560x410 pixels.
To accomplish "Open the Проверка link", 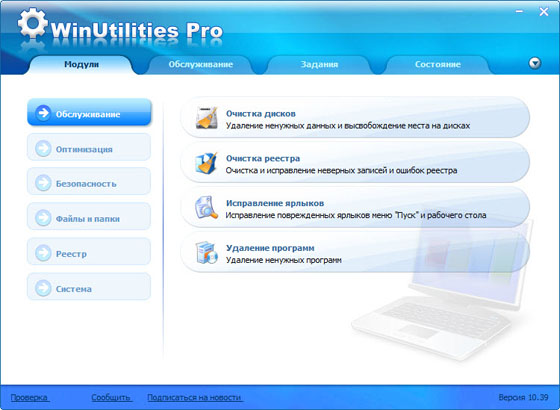I will [x=29, y=398].
